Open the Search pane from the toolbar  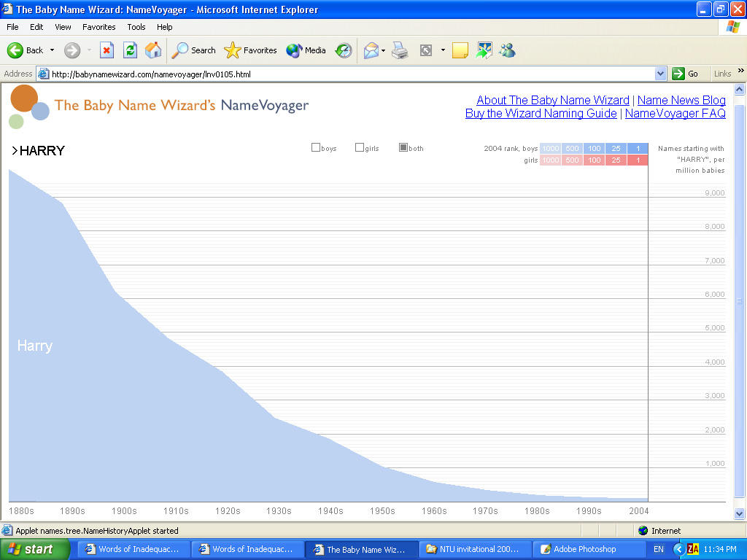[x=193, y=50]
